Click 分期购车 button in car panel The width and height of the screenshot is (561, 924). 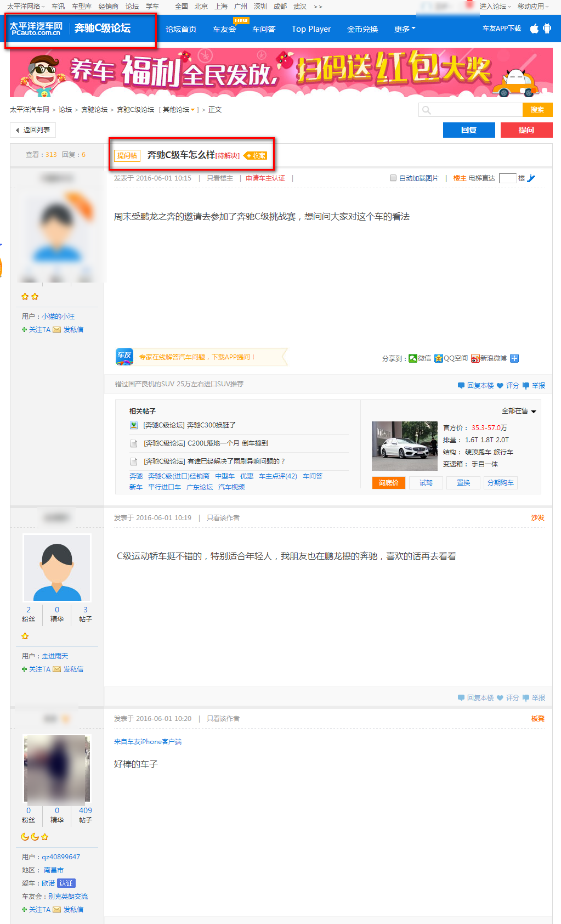click(501, 483)
